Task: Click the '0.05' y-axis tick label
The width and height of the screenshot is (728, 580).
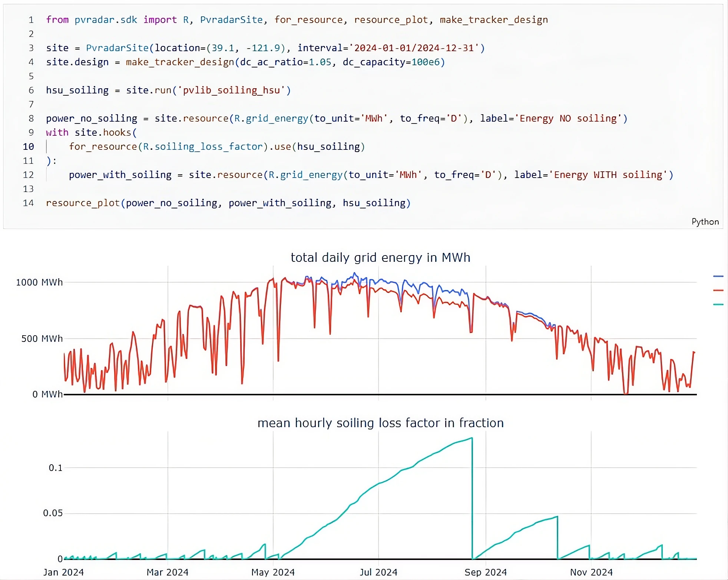Action: click(53, 513)
